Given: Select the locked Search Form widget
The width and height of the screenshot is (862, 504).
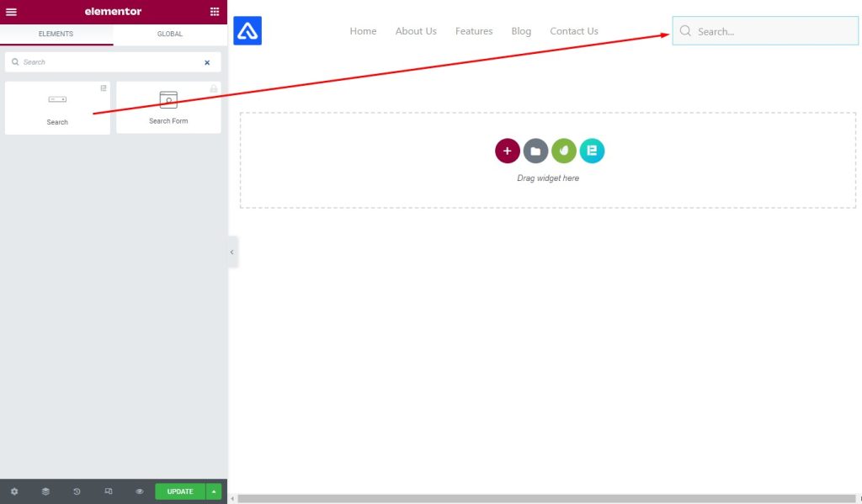Looking at the screenshot, I should (168, 107).
